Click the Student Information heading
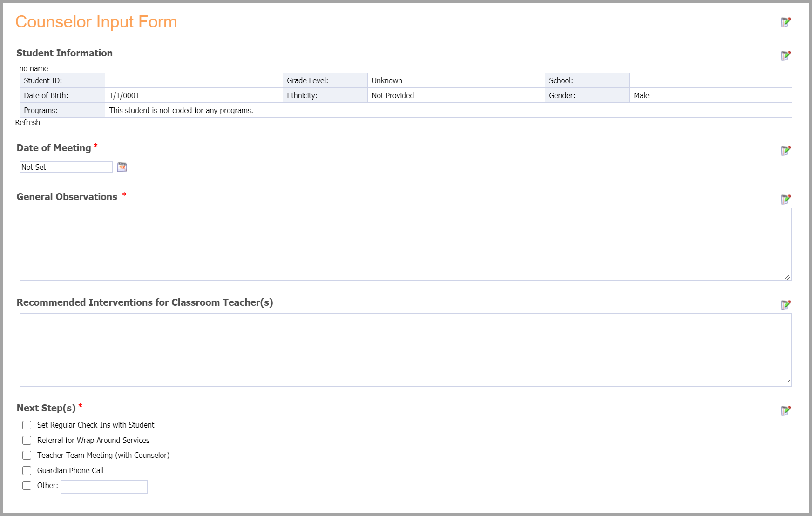The image size is (812, 516). coord(65,53)
